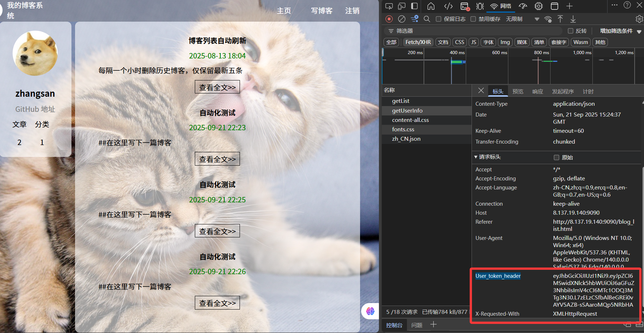Select the getList network request

[x=401, y=101]
